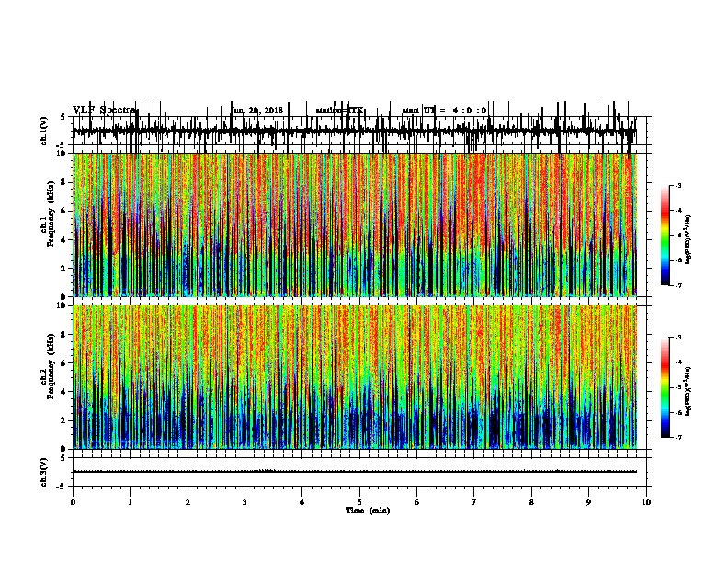Click the -3 label on ch.1 color bar

(x=678, y=185)
